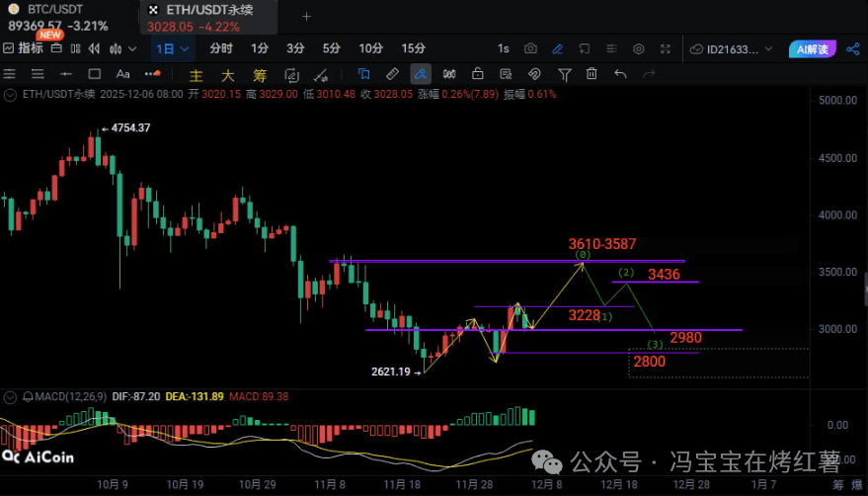Click the candle pattern icon
Image resolution: width=868 pixels, height=496 pixels.
click(x=449, y=74)
